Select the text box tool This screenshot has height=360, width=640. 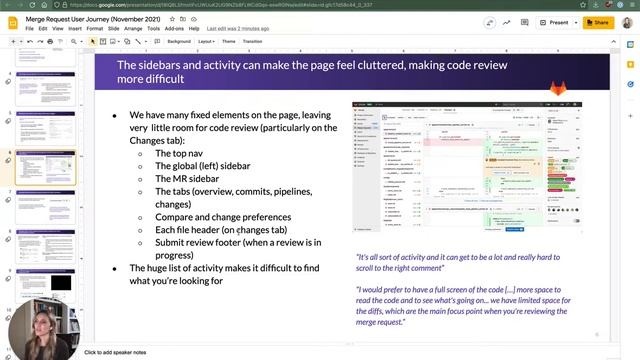103,42
